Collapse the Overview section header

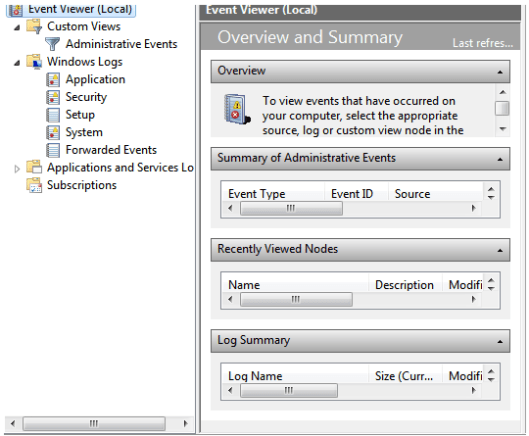pyautogui.click(x=500, y=72)
